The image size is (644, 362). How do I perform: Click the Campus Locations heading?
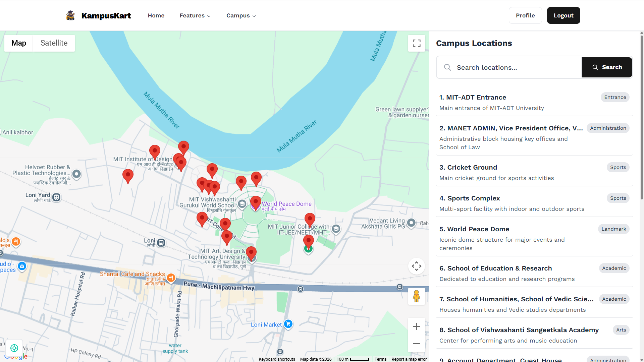coord(474,43)
